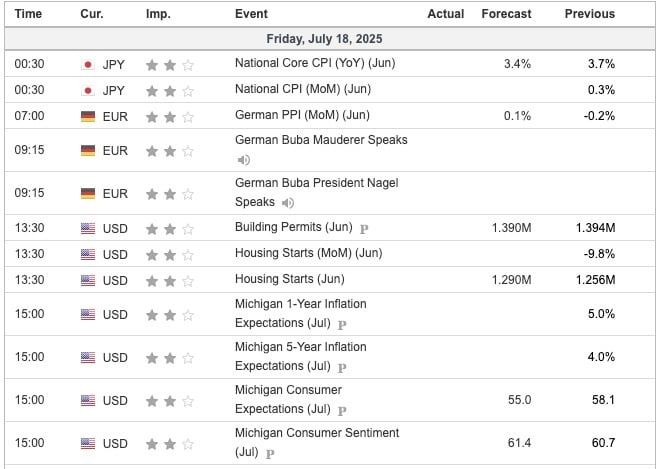Open the Housing Starts (Jun) event link

tap(290, 279)
